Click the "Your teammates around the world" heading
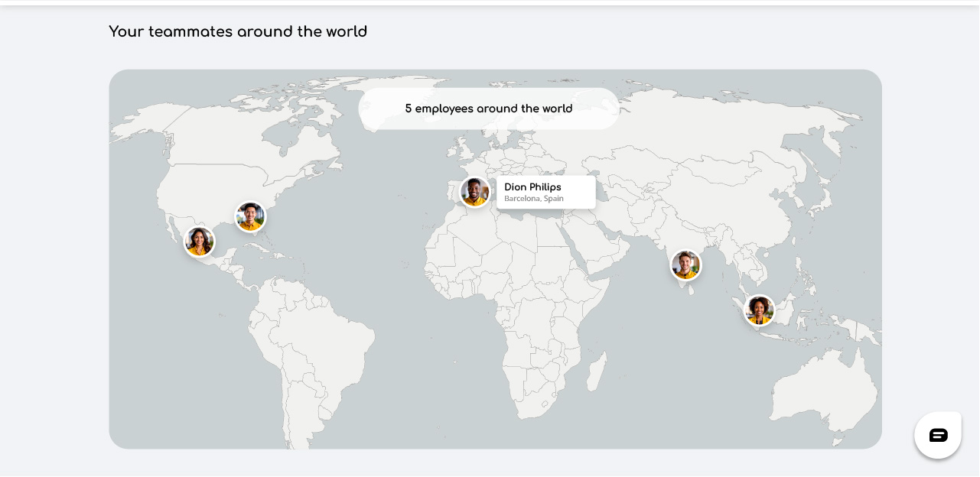This screenshot has width=980, height=477. [238, 31]
